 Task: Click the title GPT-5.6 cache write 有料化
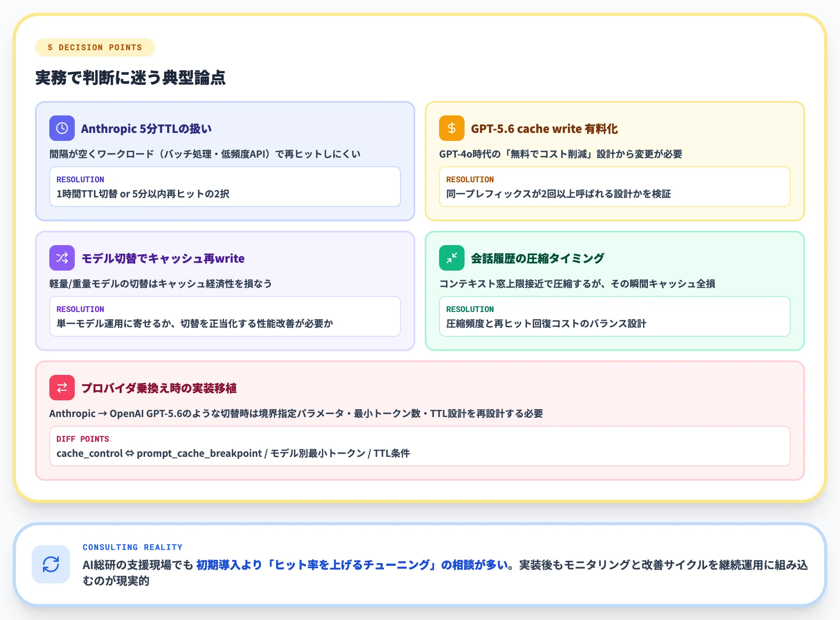click(x=544, y=129)
